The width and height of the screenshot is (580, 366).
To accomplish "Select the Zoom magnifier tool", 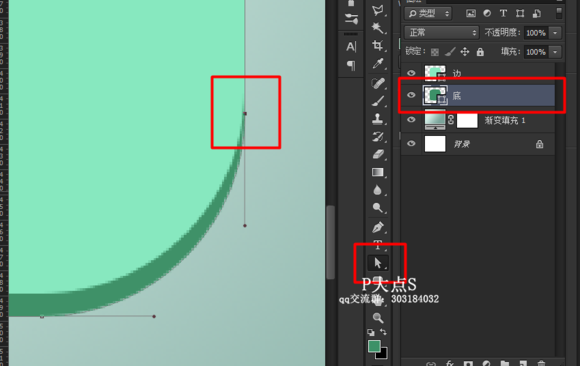I will pos(377,318).
